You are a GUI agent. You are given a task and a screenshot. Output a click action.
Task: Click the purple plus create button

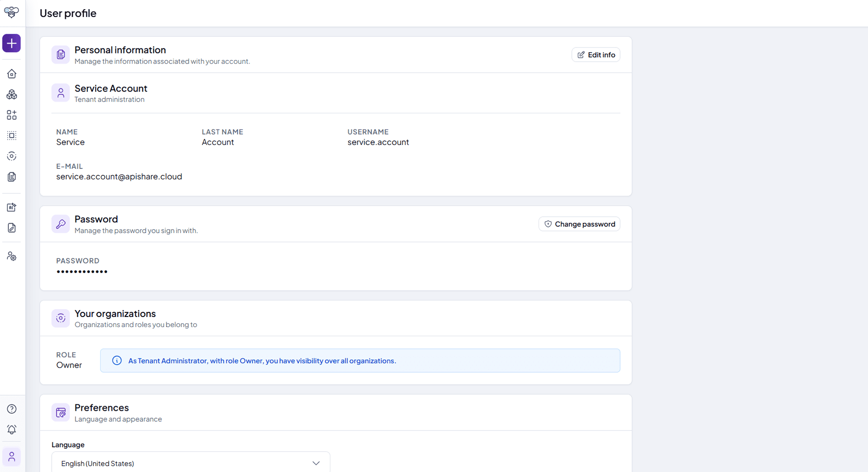(x=11, y=43)
